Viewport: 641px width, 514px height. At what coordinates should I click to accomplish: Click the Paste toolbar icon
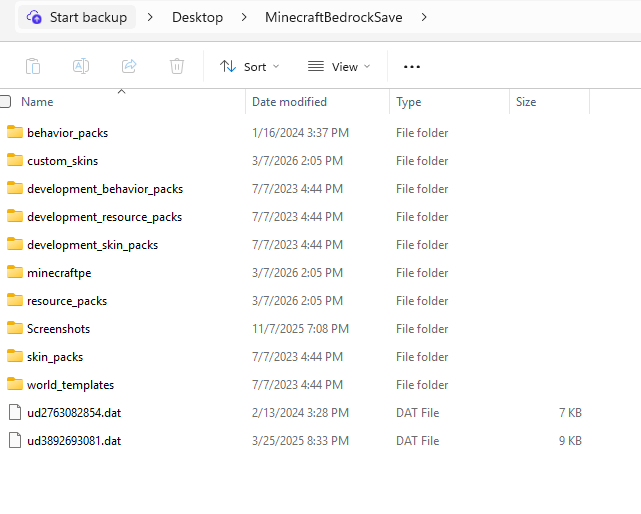click(x=33, y=66)
